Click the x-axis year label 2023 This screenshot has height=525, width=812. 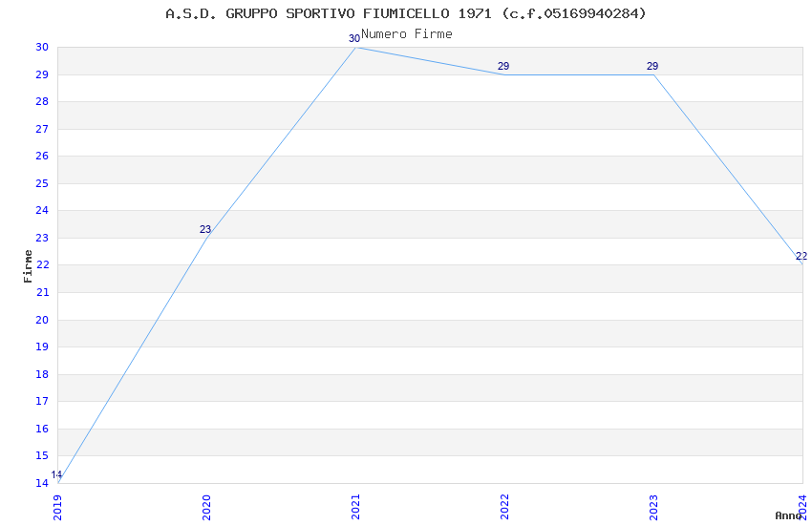pos(654,508)
